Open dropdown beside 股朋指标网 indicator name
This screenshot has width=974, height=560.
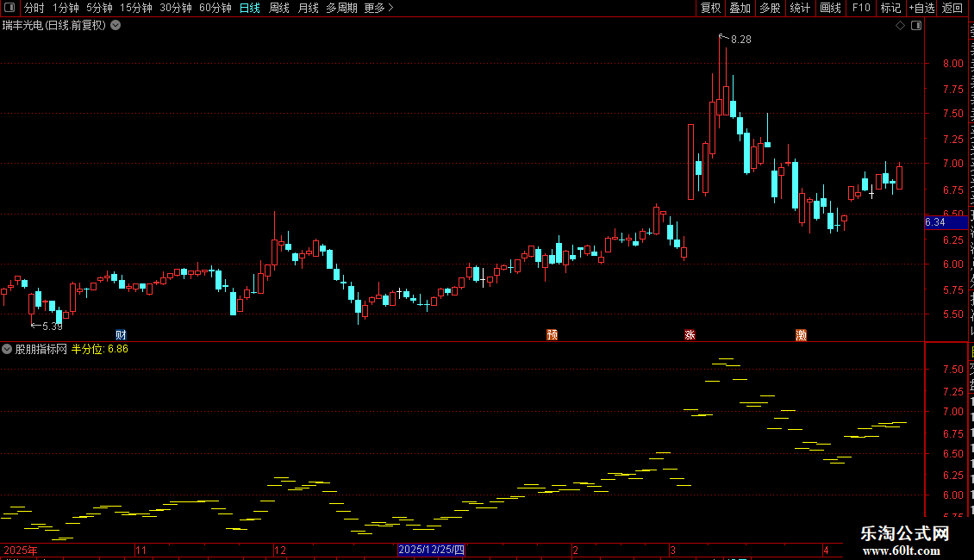click(7, 349)
